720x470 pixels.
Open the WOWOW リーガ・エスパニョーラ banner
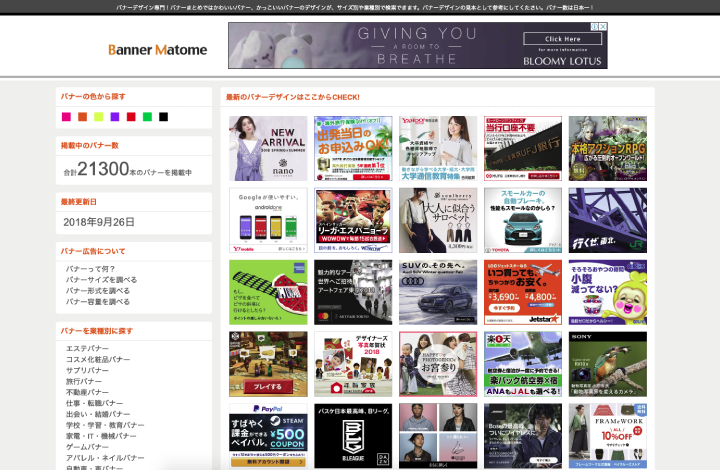(353, 220)
